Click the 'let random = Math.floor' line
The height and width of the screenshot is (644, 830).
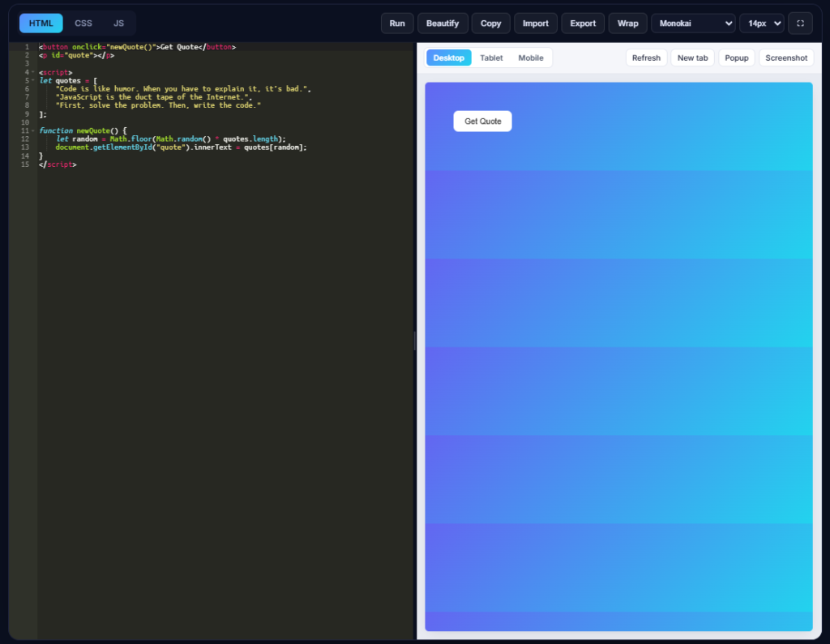[170, 139]
